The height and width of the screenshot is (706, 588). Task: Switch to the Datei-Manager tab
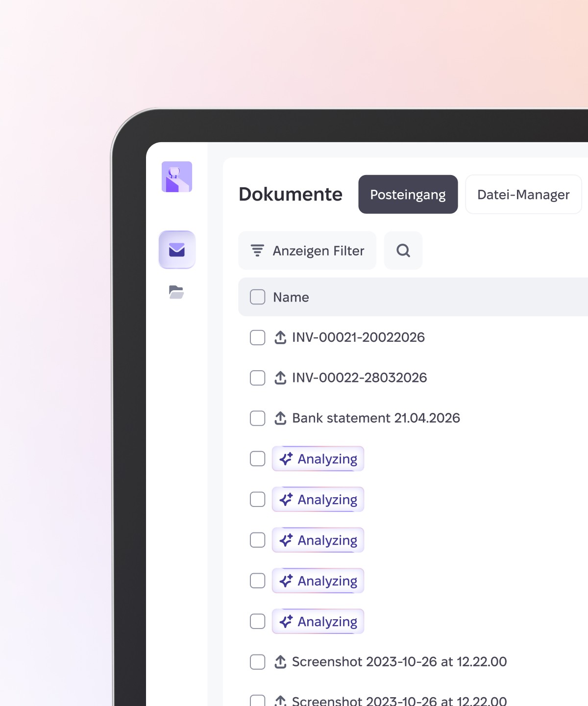(523, 194)
